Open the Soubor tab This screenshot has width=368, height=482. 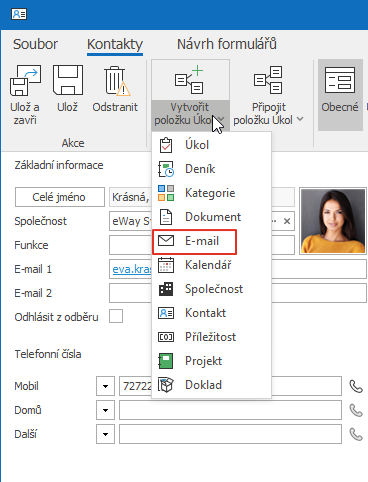[35, 44]
